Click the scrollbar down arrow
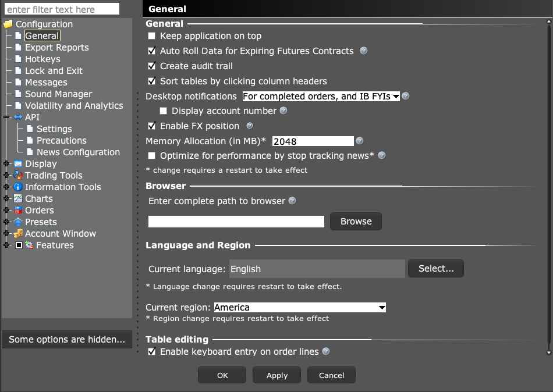 click(549, 352)
